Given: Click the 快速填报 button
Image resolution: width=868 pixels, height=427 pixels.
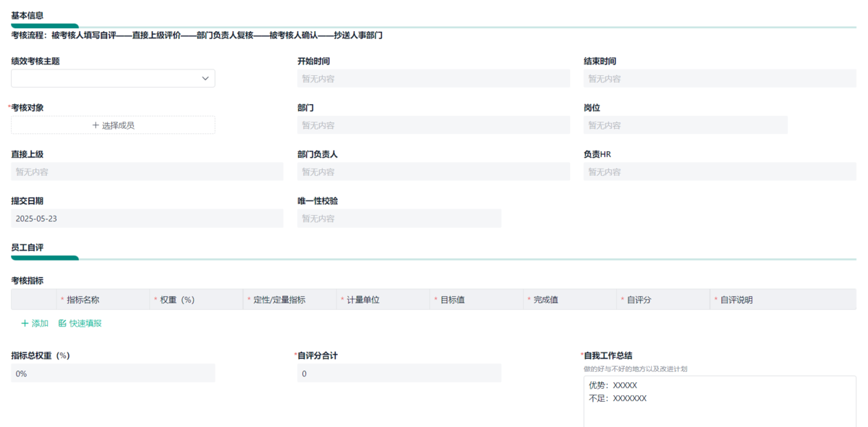Looking at the screenshot, I should coord(80,324).
